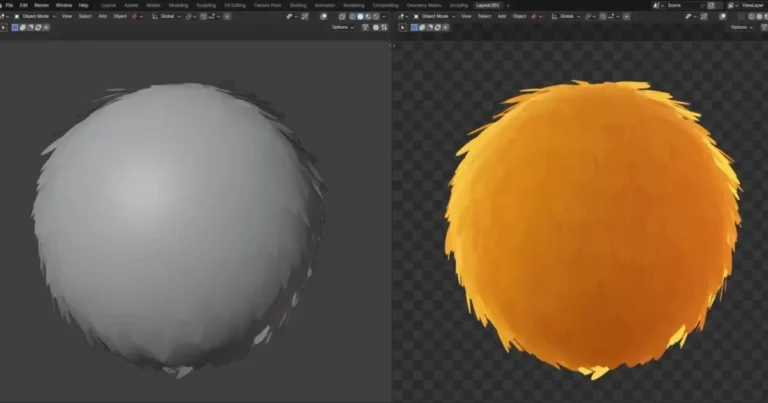Screen dimensions: 768x403
Task: Open object visibility filter in gray sphere viewport
Action: point(291,16)
